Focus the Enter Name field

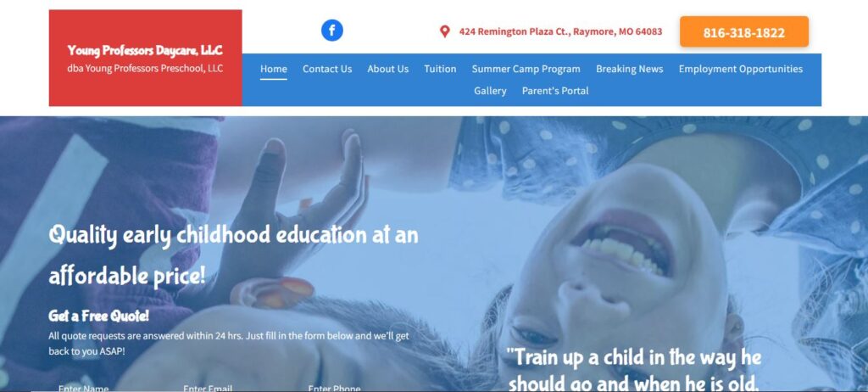click(111, 387)
